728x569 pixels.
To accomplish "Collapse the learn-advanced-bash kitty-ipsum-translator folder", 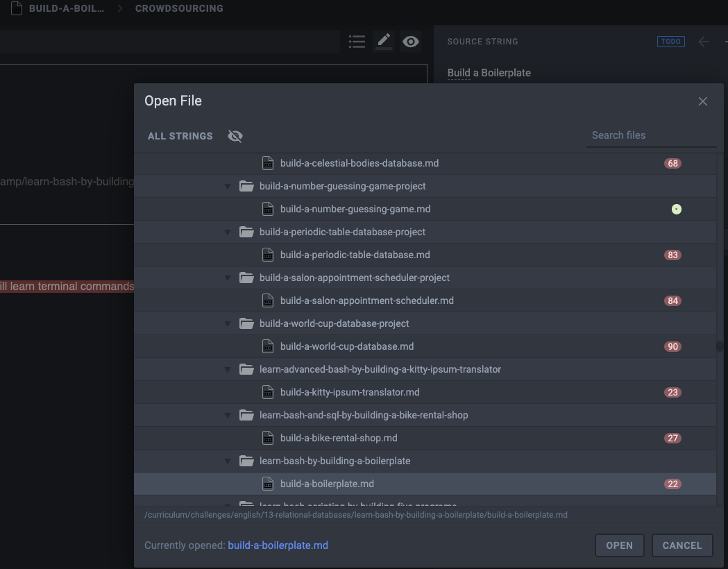I will click(228, 369).
